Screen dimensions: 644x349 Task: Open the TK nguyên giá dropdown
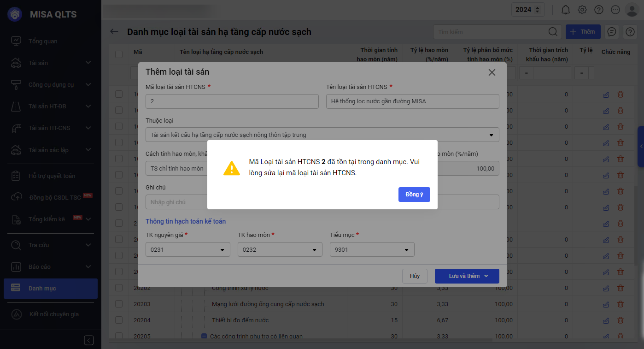click(222, 250)
